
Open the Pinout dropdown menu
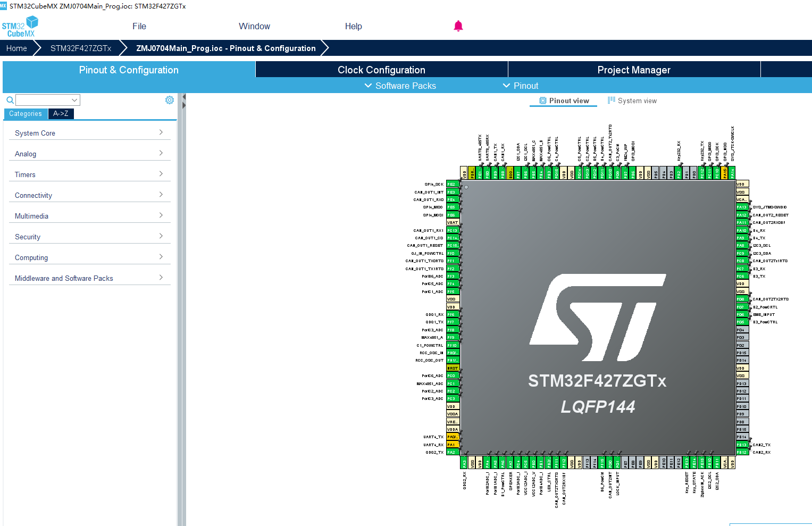tap(521, 86)
